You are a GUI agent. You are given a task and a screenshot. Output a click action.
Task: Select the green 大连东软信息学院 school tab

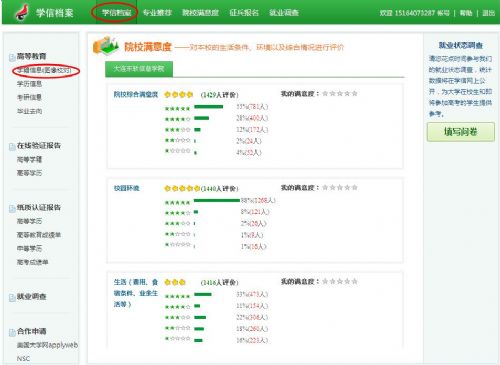coord(139,69)
